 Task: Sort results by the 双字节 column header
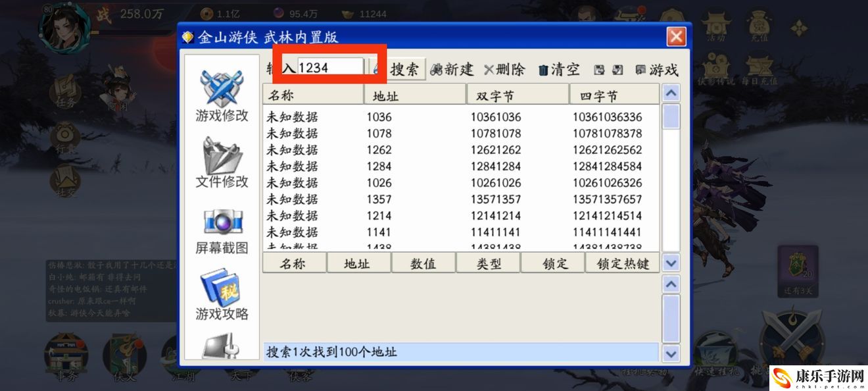tap(518, 95)
